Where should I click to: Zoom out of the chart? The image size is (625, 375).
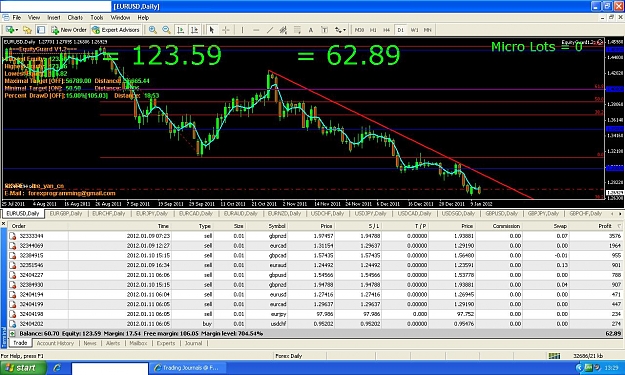[166, 30]
